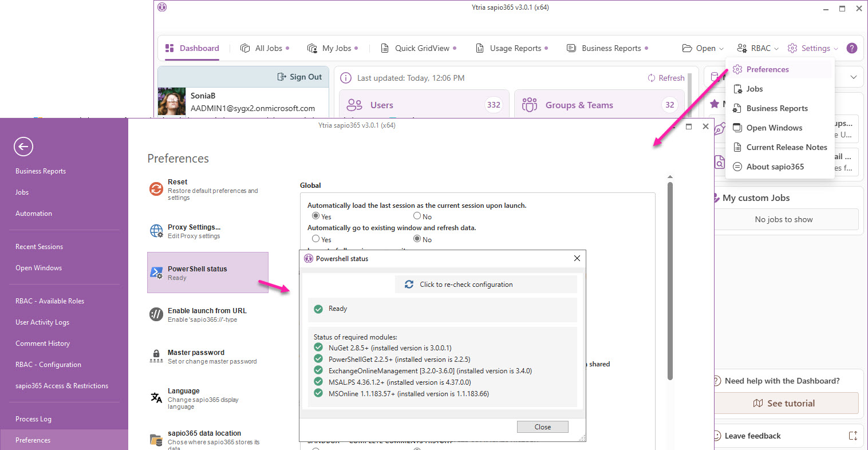Open Quick GridView tab
The width and height of the screenshot is (868, 450).
coord(419,48)
